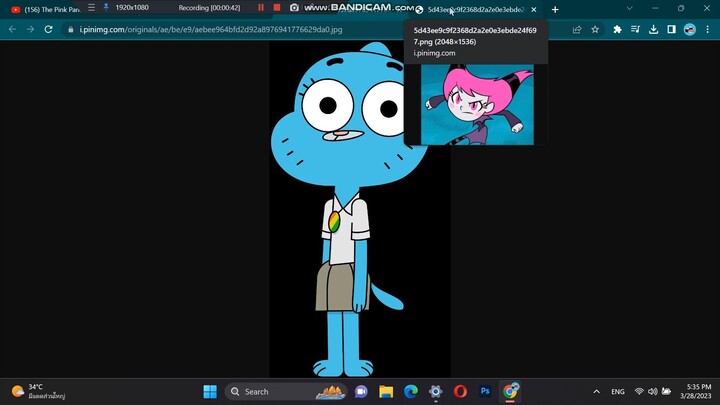720x405 pixels.
Task: Click the pink-haired character tab preview thumbnail
Action: pos(477,105)
